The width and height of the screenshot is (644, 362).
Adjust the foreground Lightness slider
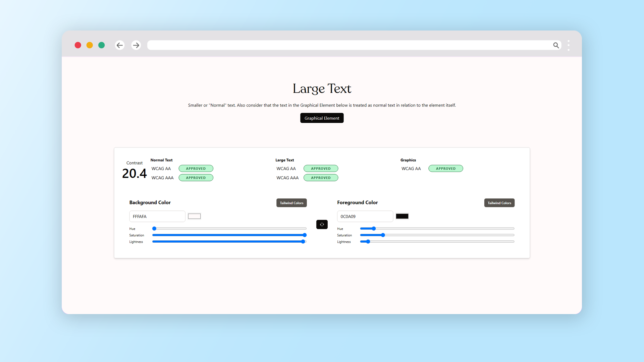437,242
